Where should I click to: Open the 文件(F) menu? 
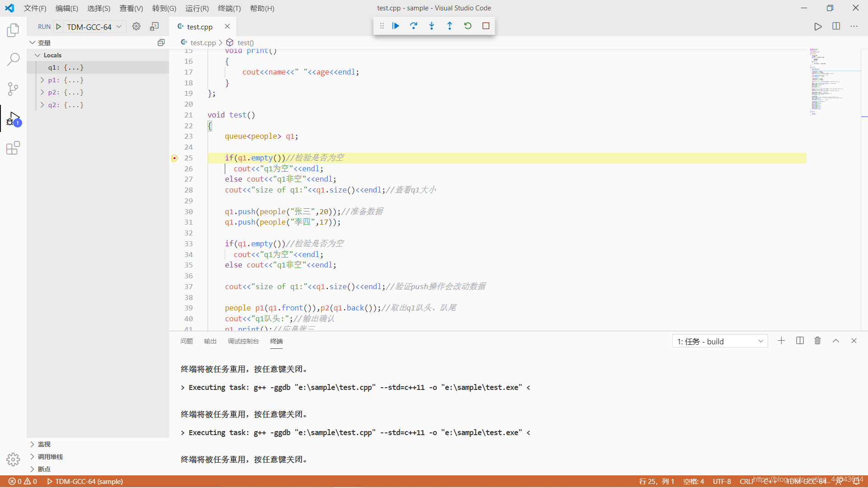[x=35, y=8]
